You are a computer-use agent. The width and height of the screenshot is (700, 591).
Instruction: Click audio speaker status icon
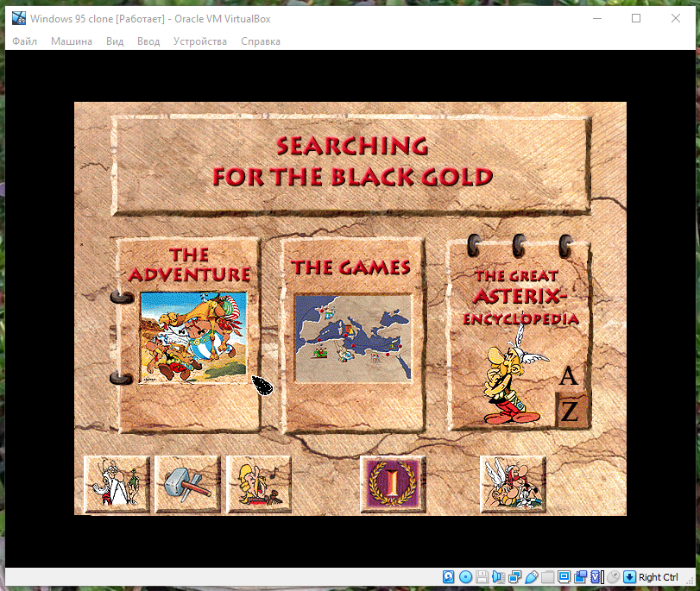498,576
